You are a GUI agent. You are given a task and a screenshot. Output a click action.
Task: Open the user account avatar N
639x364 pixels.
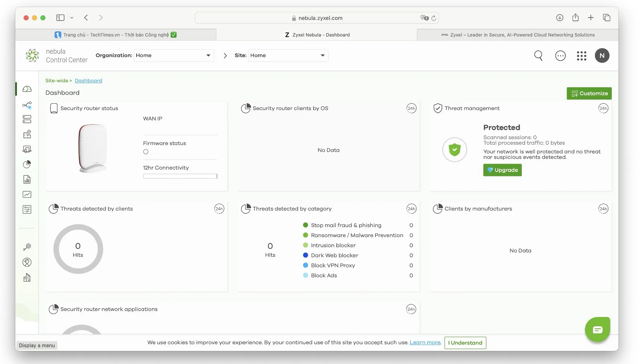point(602,56)
